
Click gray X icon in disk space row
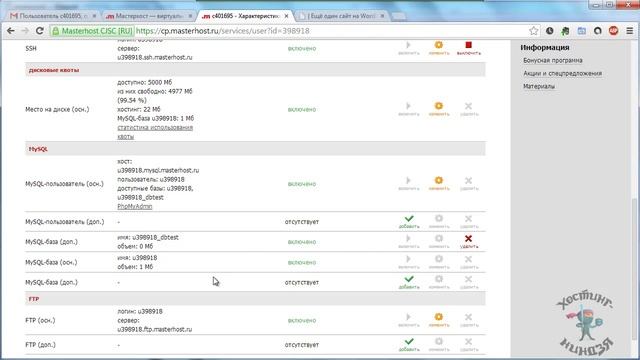(468, 106)
